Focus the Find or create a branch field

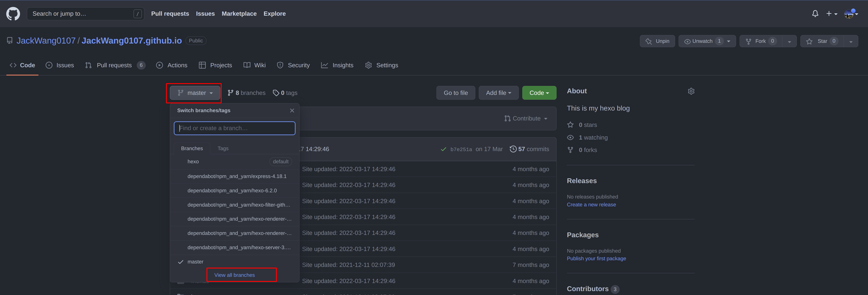(235, 128)
